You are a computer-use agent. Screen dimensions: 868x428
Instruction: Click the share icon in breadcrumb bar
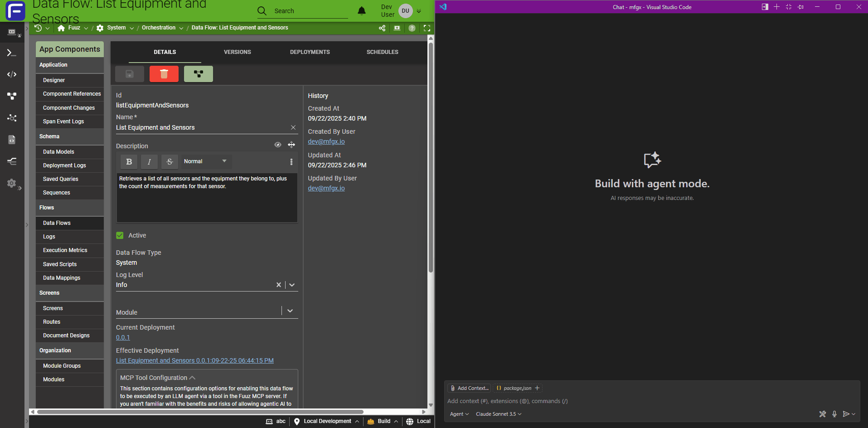pos(382,28)
